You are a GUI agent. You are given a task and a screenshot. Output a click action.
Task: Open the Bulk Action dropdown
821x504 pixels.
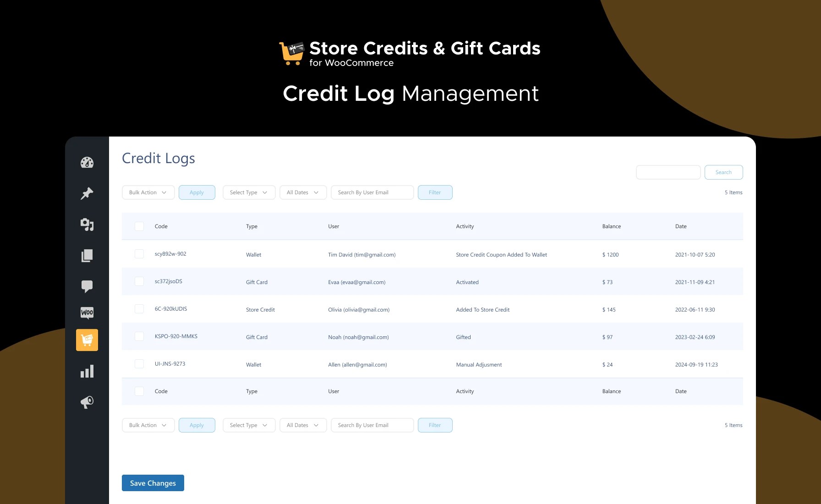pos(148,192)
